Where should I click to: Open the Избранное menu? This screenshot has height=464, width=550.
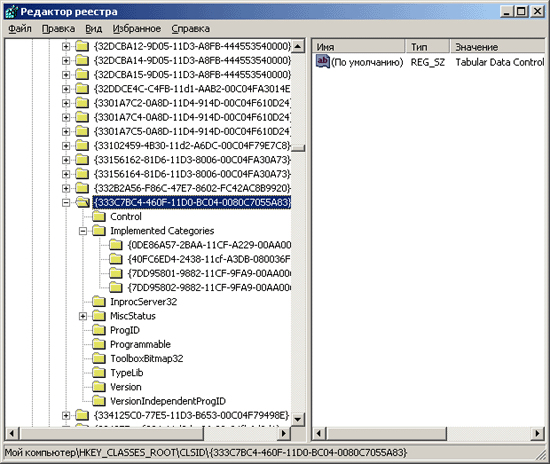click(x=136, y=29)
